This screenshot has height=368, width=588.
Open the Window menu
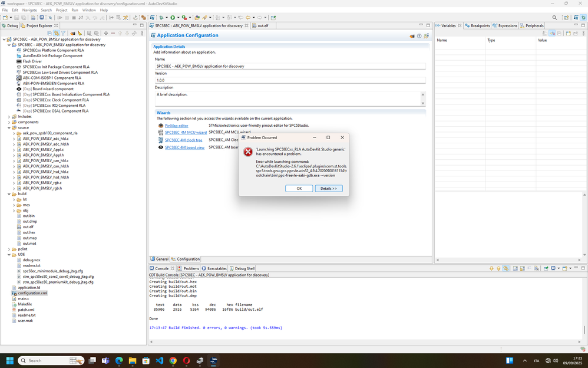89,10
